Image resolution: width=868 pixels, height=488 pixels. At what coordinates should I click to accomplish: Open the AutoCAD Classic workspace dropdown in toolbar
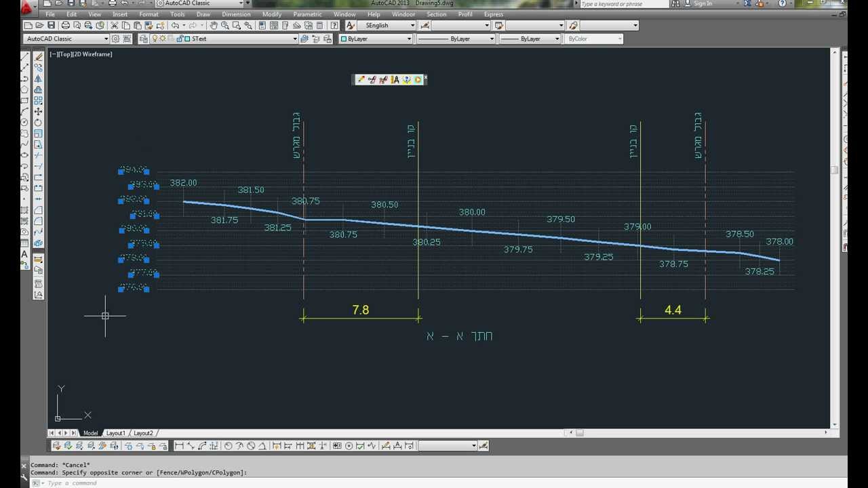(x=66, y=39)
